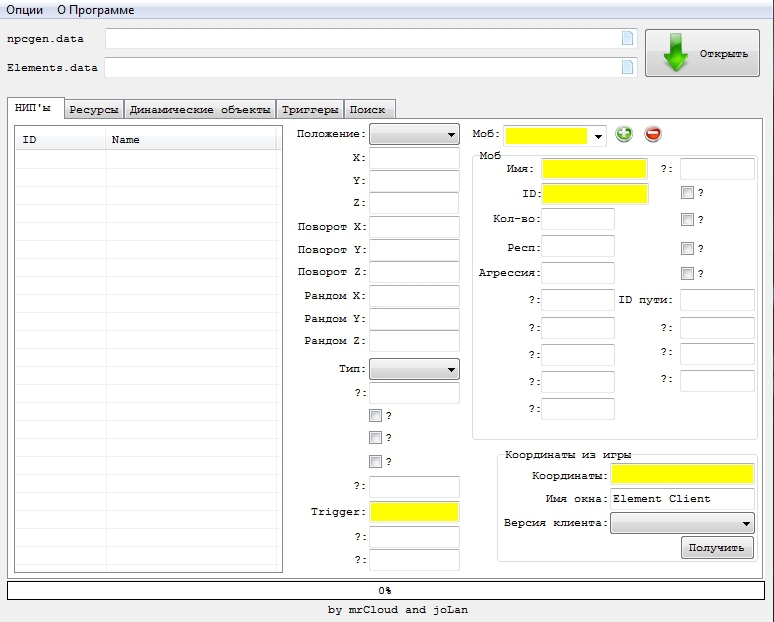The image size is (774, 622).
Task: Toggle the checkbox next to the Агрессия field
Action: tap(687, 273)
